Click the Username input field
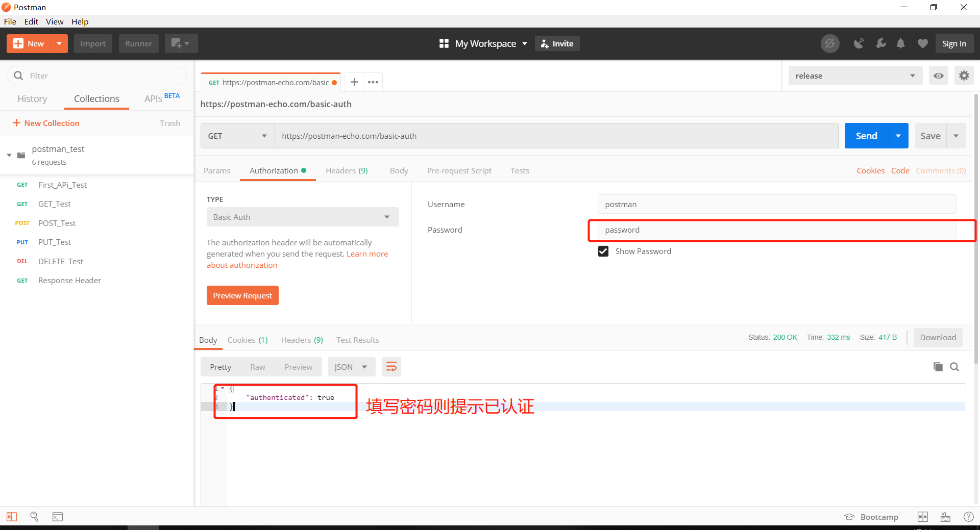This screenshot has height=530, width=980. click(x=776, y=204)
